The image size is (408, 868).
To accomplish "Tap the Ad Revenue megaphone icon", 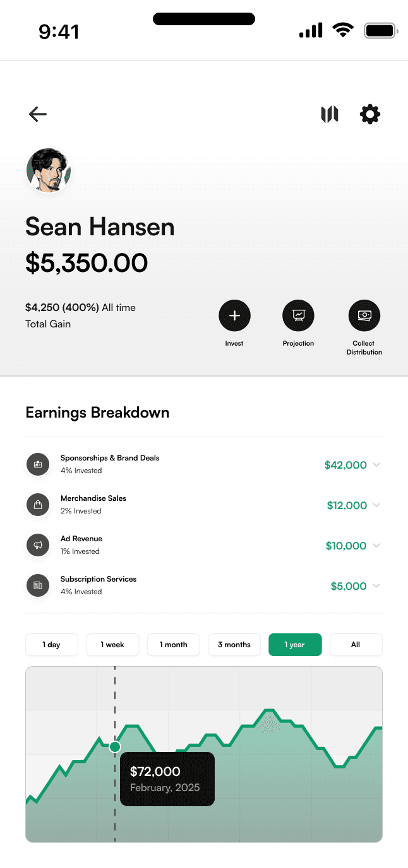I will (38, 545).
